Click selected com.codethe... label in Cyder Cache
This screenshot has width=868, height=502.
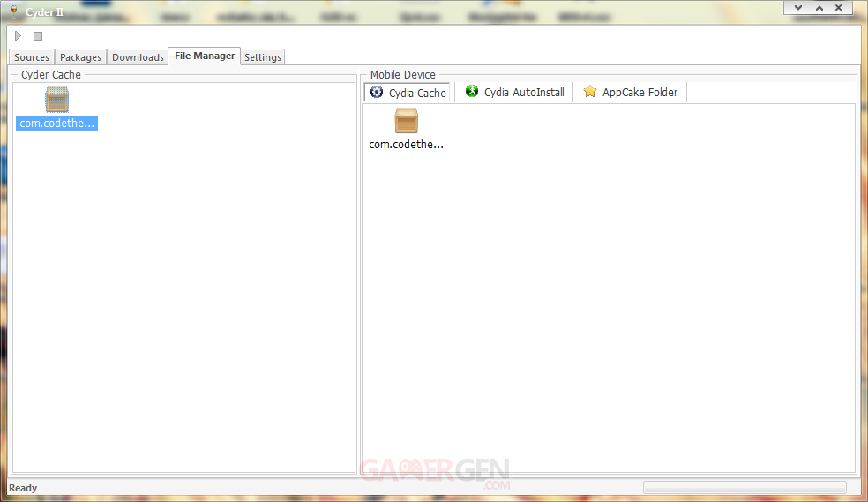[x=57, y=124]
